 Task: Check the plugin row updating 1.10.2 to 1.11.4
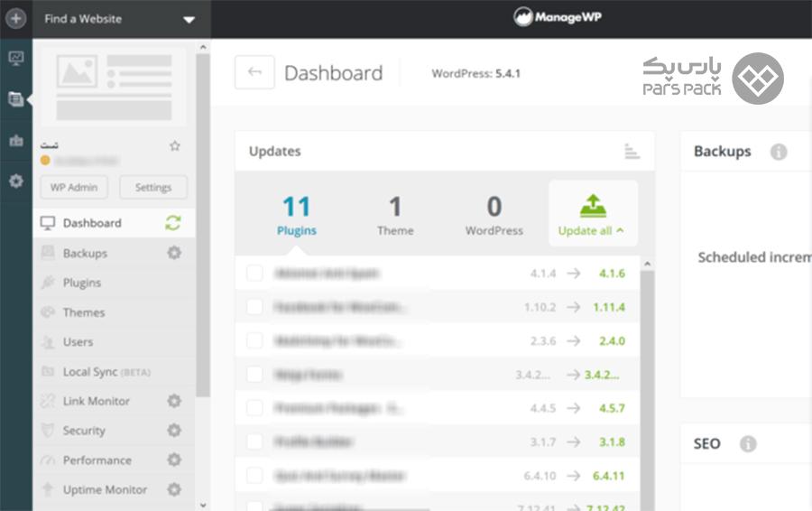[254, 307]
